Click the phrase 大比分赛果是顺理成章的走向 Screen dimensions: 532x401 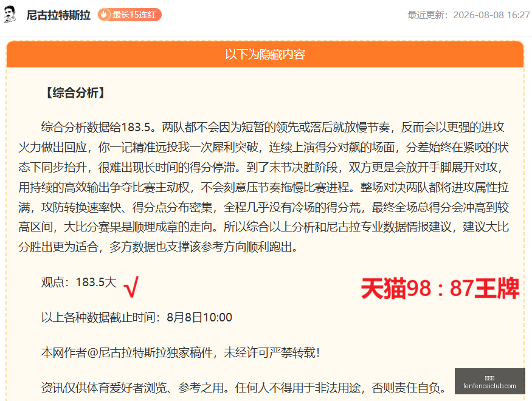[x=138, y=227]
